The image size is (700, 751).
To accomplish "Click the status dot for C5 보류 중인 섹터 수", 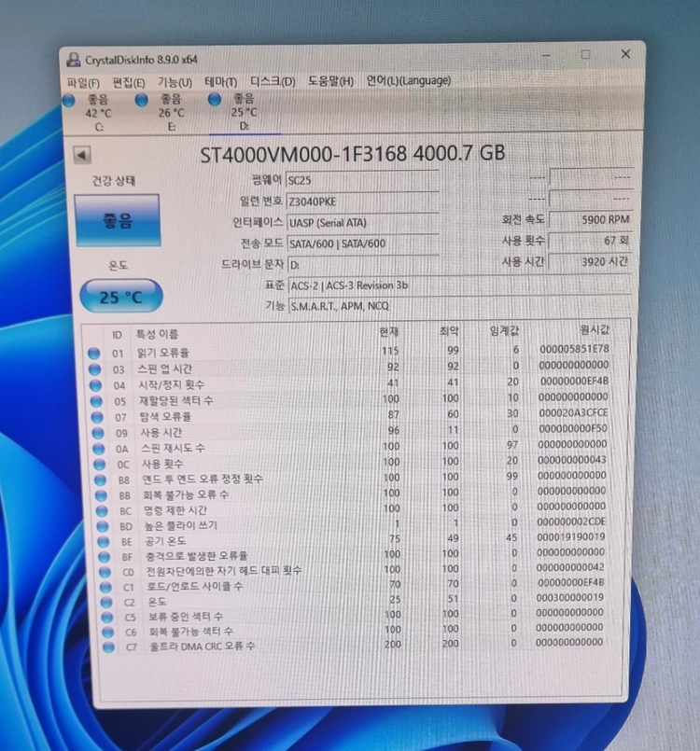I will 106,618.
